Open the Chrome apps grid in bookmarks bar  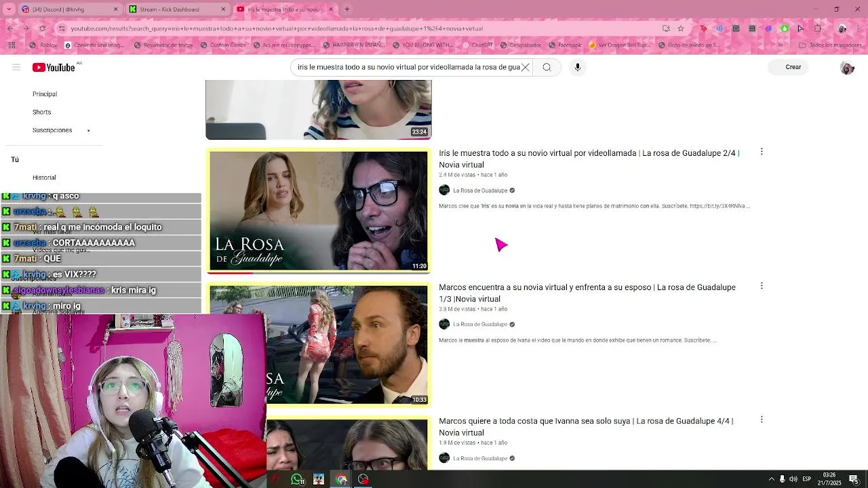[12, 45]
